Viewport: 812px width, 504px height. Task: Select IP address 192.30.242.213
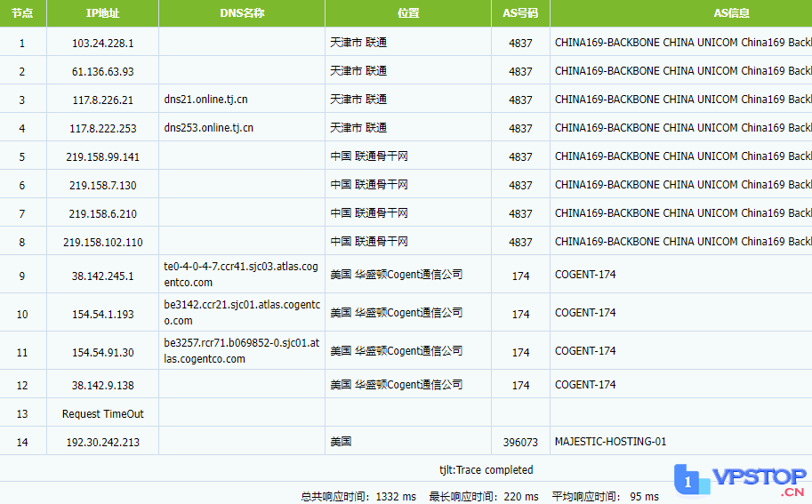coord(102,443)
